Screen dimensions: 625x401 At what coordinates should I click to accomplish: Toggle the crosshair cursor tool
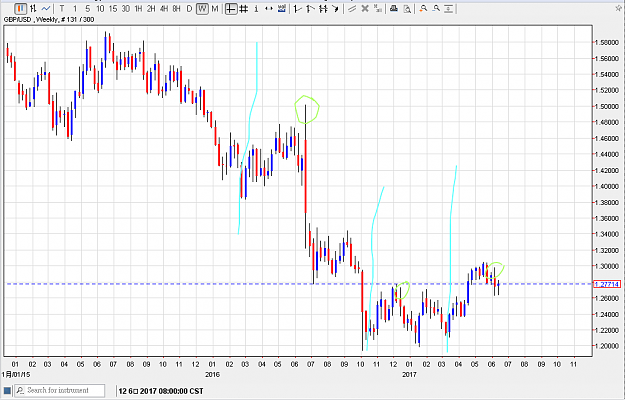coord(231,8)
